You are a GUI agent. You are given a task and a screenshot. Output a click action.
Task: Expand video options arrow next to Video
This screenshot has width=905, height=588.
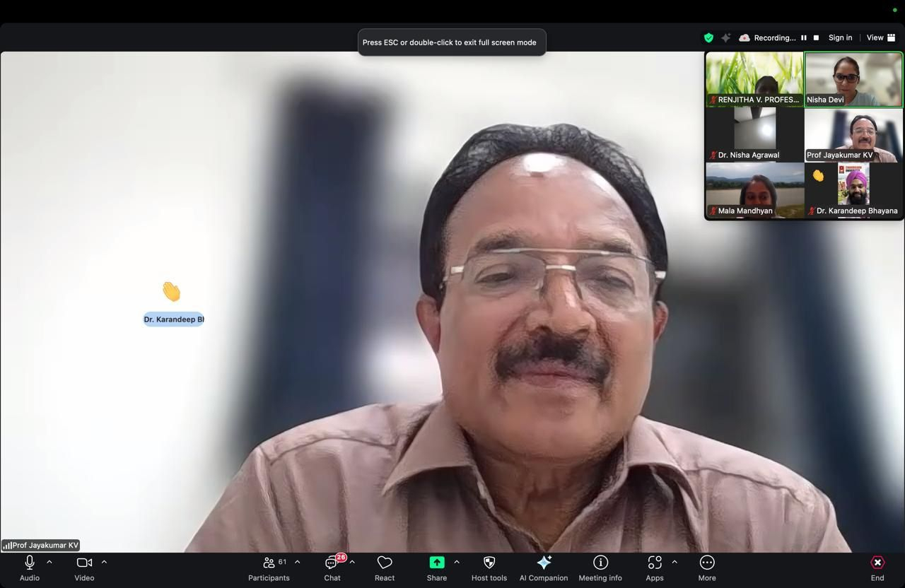(104, 562)
